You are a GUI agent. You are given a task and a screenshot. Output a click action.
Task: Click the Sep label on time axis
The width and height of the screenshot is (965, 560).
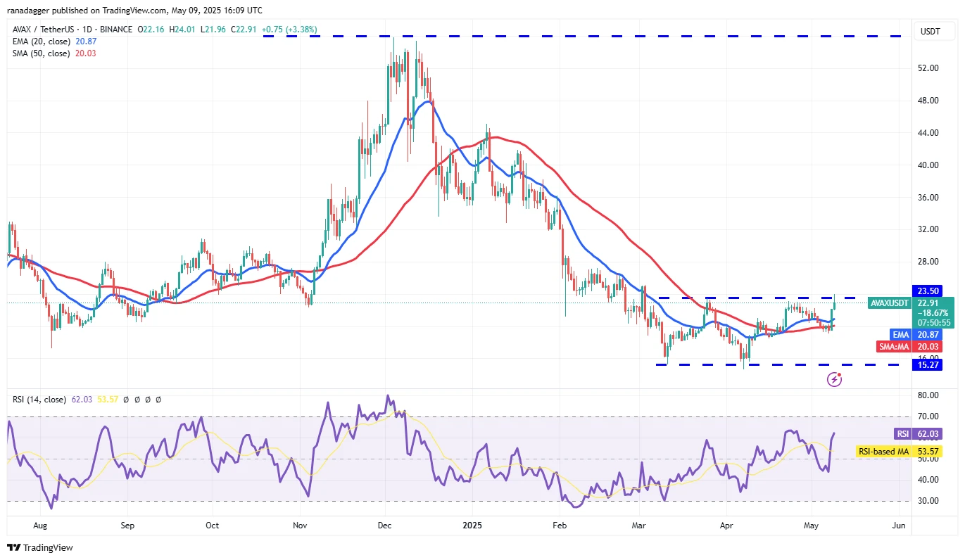pyautogui.click(x=127, y=526)
